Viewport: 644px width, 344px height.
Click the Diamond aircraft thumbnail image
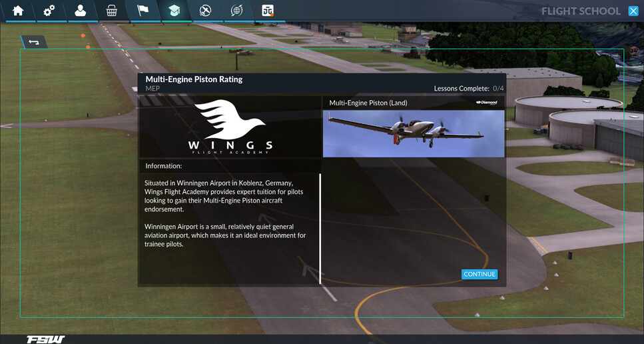tap(413, 133)
